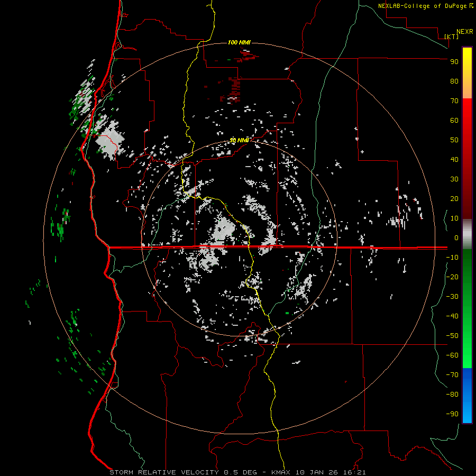
Task: Click the 80 value on the velocity scale
Action: click(x=454, y=81)
